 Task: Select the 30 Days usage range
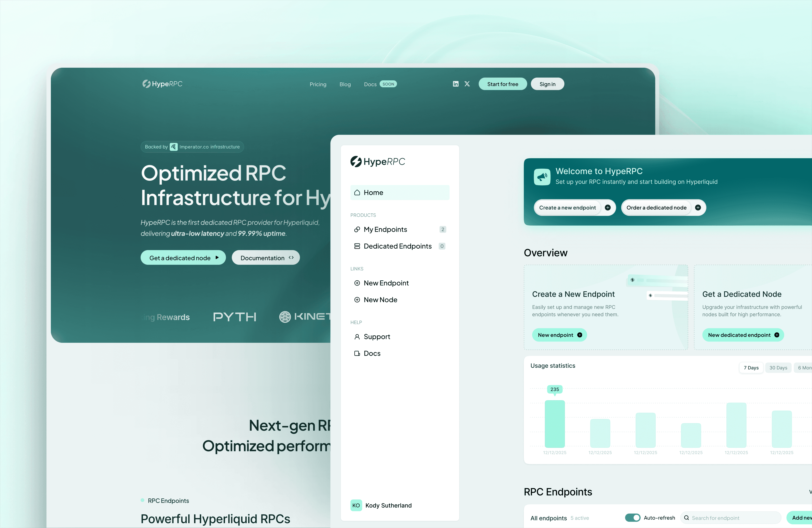(778, 368)
